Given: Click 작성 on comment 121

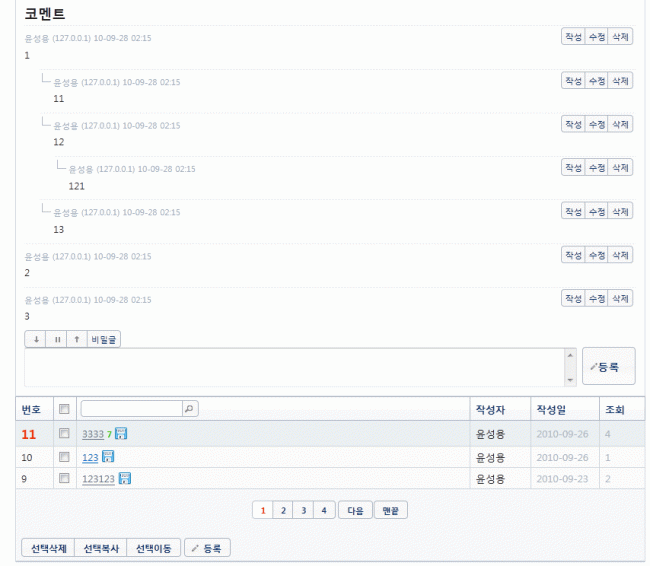Looking at the screenshot, I should pyautogui.click(x=573, y=168).
